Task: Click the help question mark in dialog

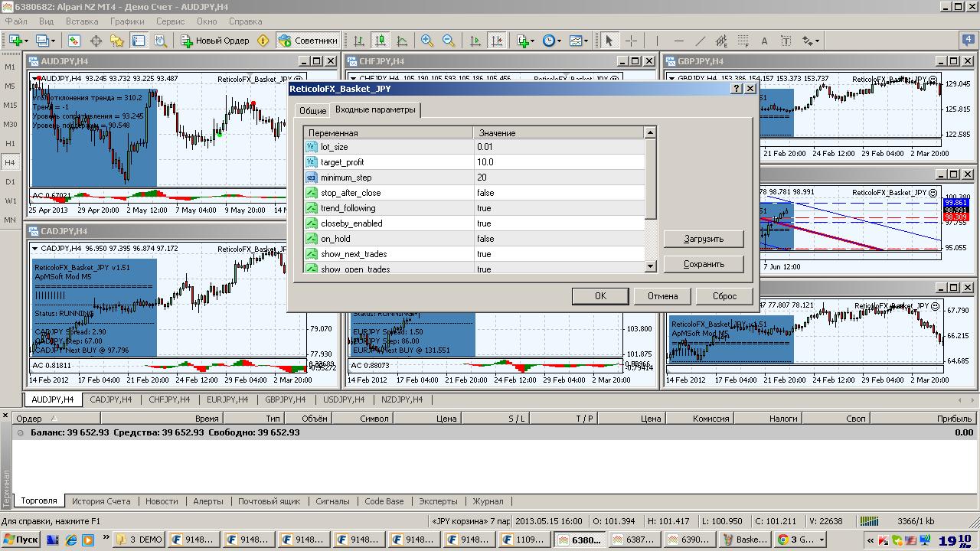Action: coord(737,89)
